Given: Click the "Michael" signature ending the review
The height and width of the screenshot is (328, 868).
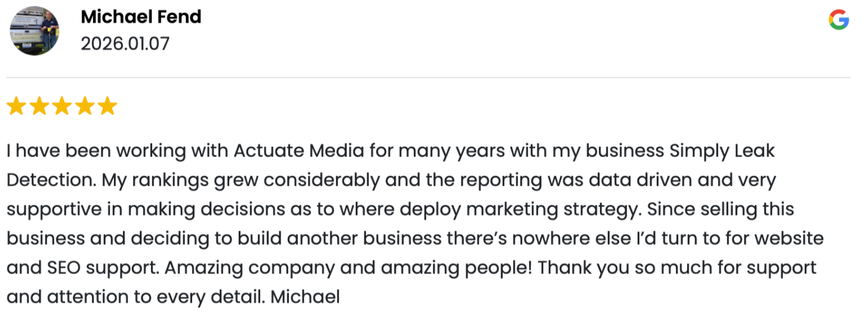Looking at the screenshot, I should coord(305,297).
